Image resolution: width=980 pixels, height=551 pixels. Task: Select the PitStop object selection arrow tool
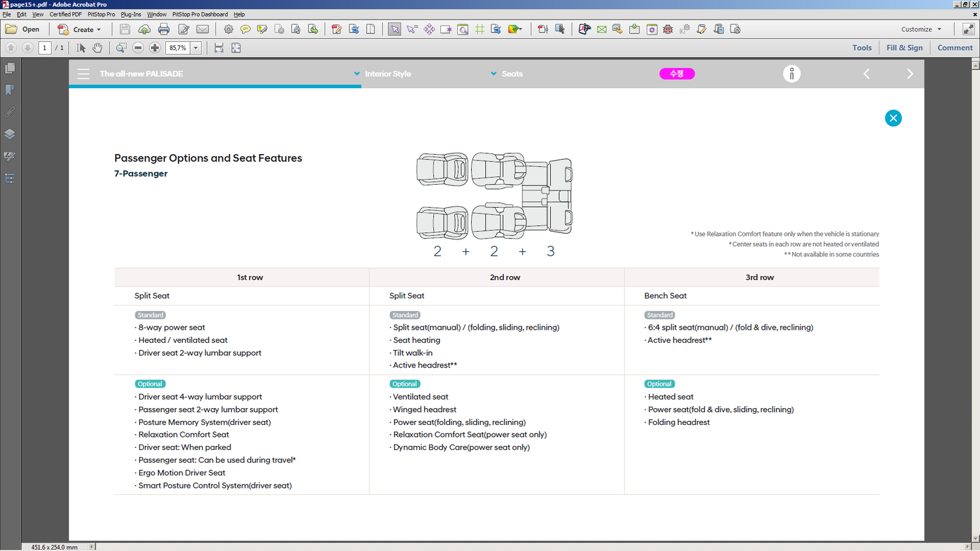pyautogui.click(x=395, y=29)
